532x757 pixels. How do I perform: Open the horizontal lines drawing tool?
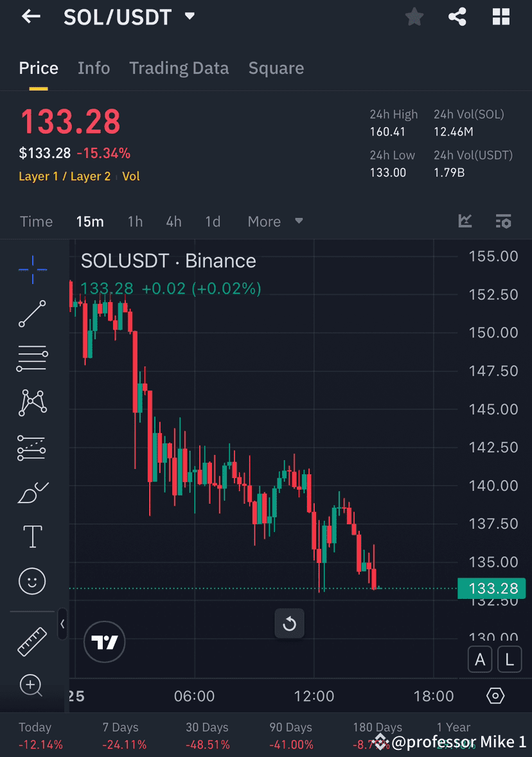(x=31, y=358)
